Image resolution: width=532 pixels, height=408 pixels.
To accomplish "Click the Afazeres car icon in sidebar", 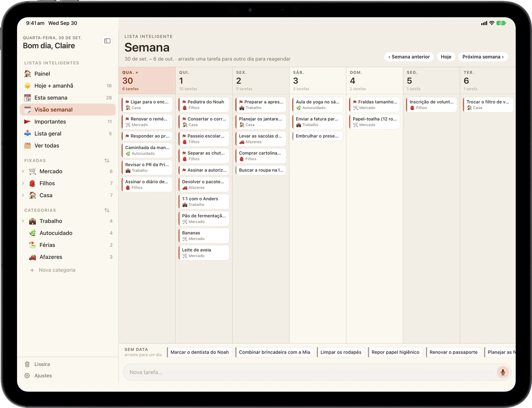I will (33, 257).
